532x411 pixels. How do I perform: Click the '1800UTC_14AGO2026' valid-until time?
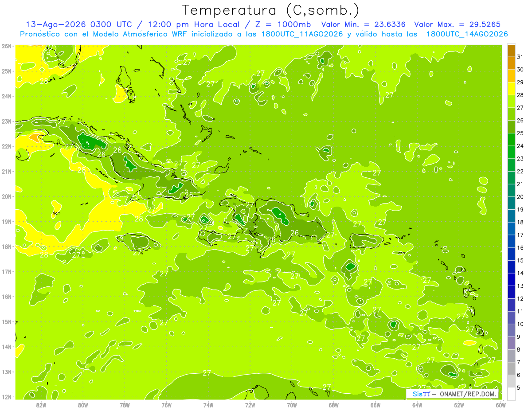tap(467, 34)
